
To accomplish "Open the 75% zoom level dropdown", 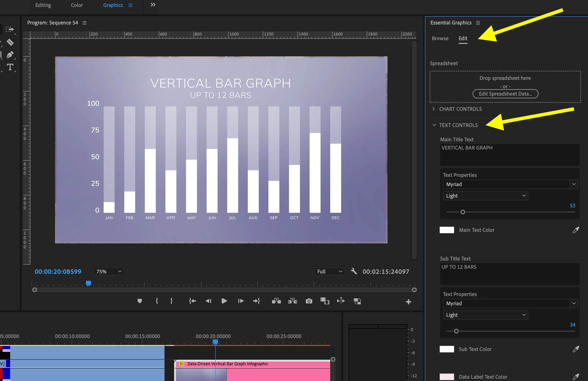I will pyautogui.click(x=109, y=272).
